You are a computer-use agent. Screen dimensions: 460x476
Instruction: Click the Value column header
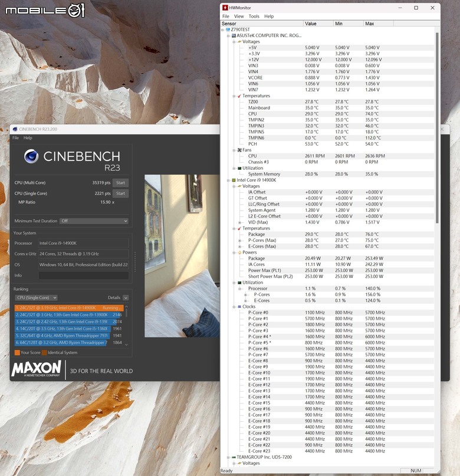click(318, 24)
